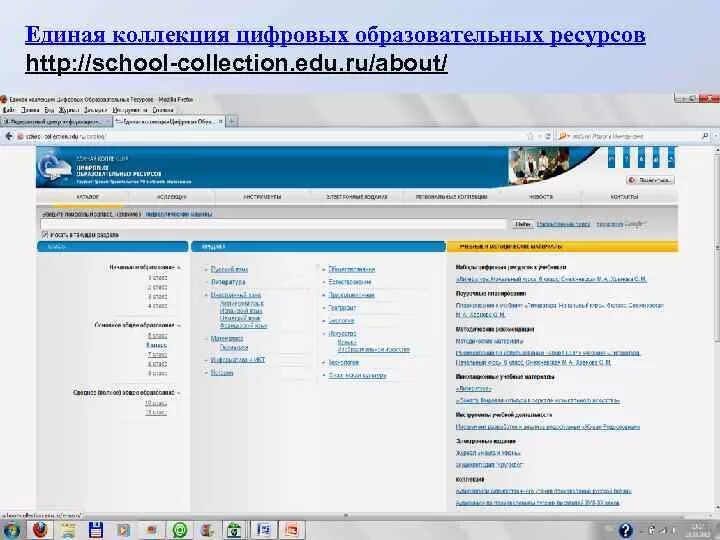Open the Файл menu
The image size is (720, 540).
pyautogui.click(x=9, y=110)
